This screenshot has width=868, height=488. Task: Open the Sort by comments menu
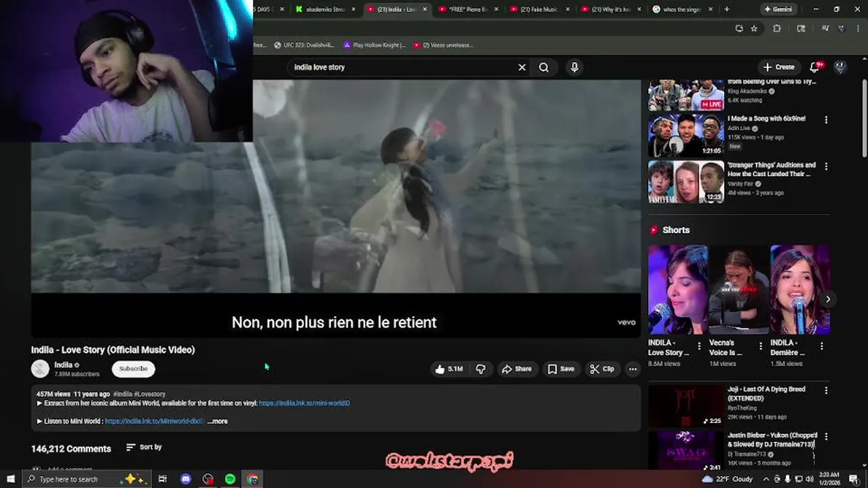tap(144, 447)
